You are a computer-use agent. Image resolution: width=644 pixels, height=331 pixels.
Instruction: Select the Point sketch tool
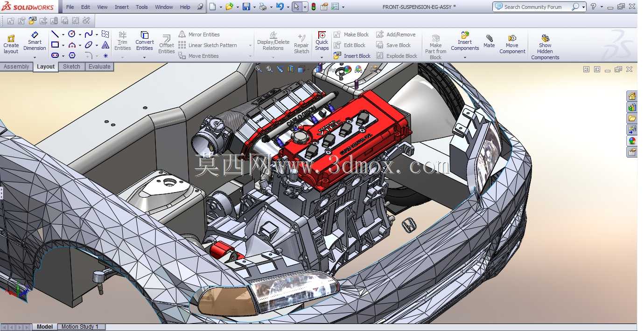pos(105,55)
